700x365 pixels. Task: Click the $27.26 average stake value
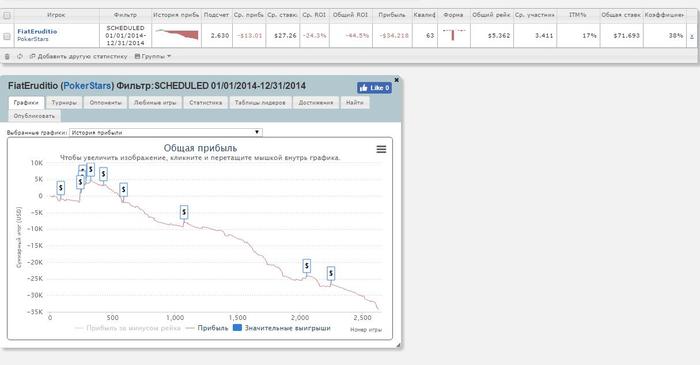285,35
